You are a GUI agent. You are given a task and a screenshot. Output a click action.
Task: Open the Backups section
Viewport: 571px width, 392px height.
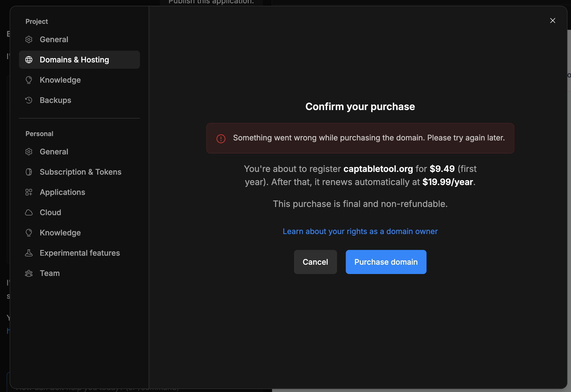click(55, 100)
